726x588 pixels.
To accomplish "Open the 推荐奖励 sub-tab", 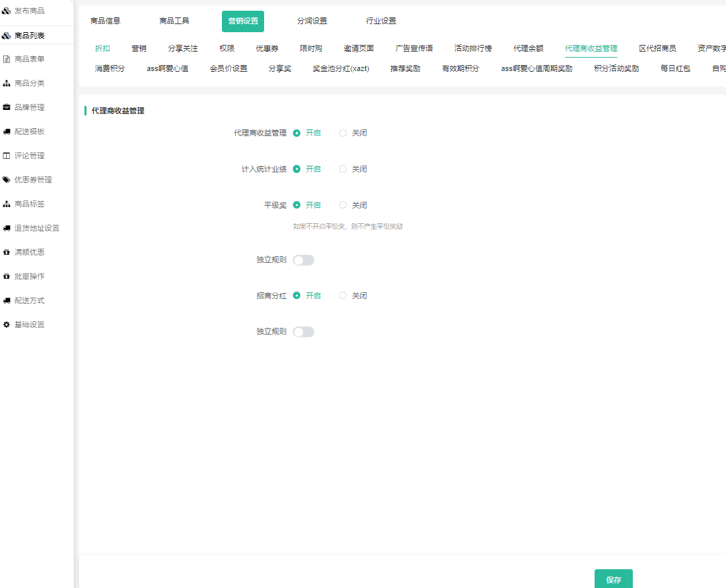I will tap(406, 68).
